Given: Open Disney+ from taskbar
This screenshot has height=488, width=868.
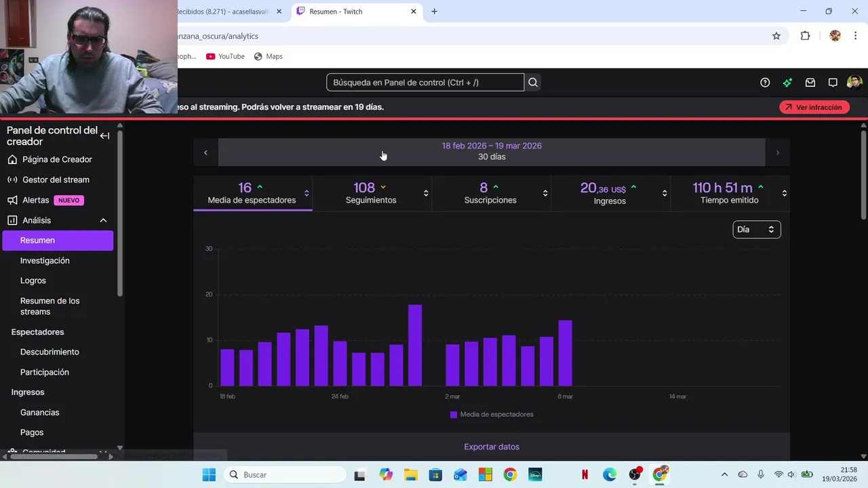Looking at the screenshot, I should 535,474.
